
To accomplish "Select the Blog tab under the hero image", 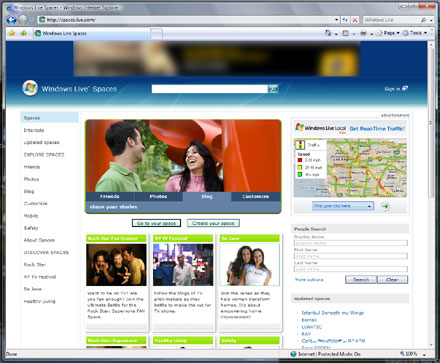I will tap(207, 197).
